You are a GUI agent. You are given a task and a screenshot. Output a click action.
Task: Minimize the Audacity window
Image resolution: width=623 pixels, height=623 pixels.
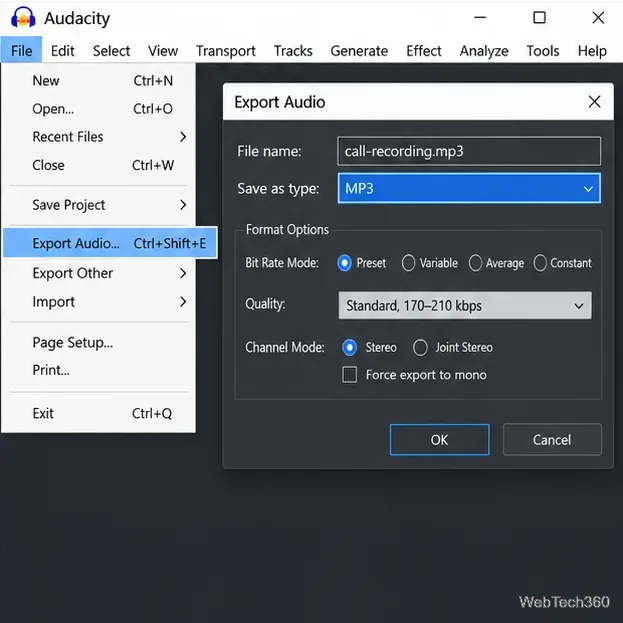coord(480,17)
